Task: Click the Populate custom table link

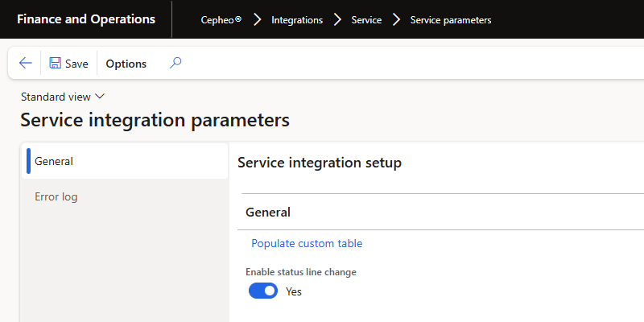Action: (x=307, y=243)
